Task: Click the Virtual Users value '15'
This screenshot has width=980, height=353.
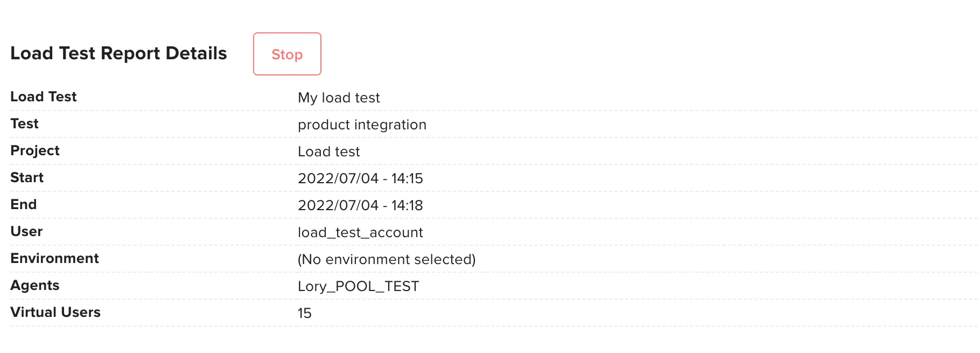Action: click(304, 313)
